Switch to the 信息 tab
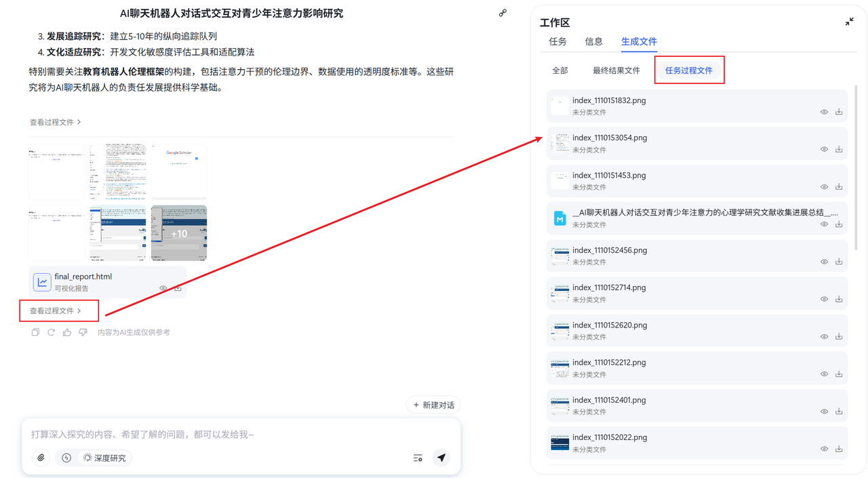The width and height of the screenshot is (868, 478). (x=593, y=41)
